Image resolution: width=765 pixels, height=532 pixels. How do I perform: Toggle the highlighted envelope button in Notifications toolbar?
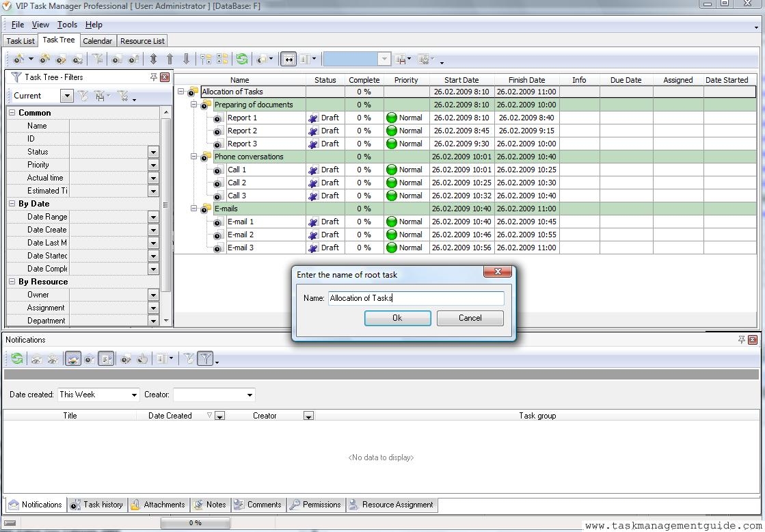72,359
